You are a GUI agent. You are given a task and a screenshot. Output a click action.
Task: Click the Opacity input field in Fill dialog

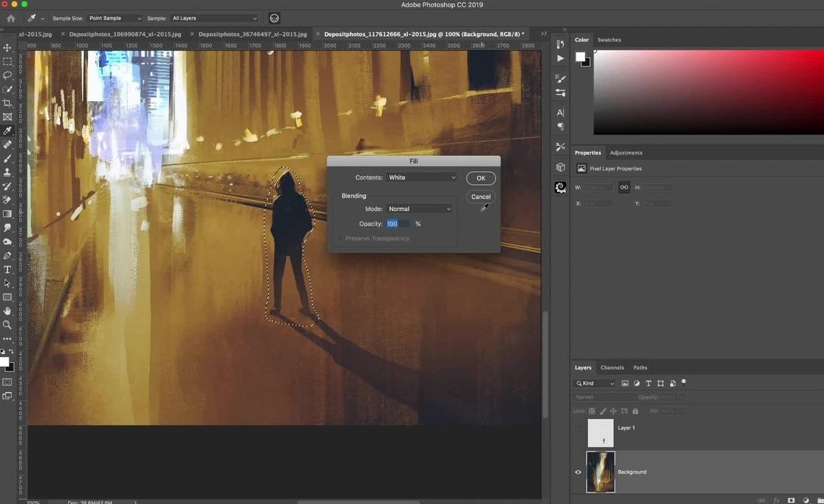(x=398, y=224)
